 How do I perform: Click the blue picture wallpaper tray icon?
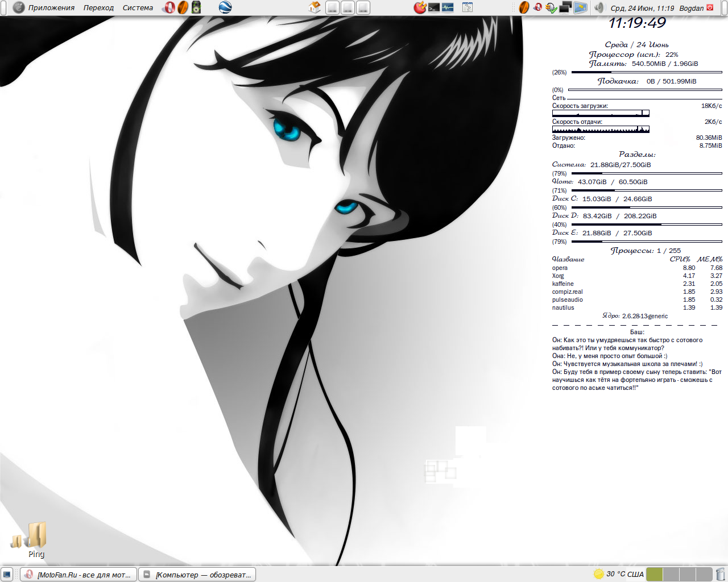coord(580,7)
